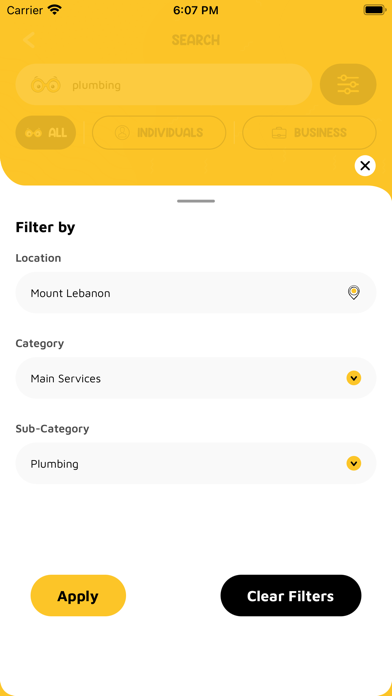Grab the sheet drag handle bar

click(x=196, y=201)
